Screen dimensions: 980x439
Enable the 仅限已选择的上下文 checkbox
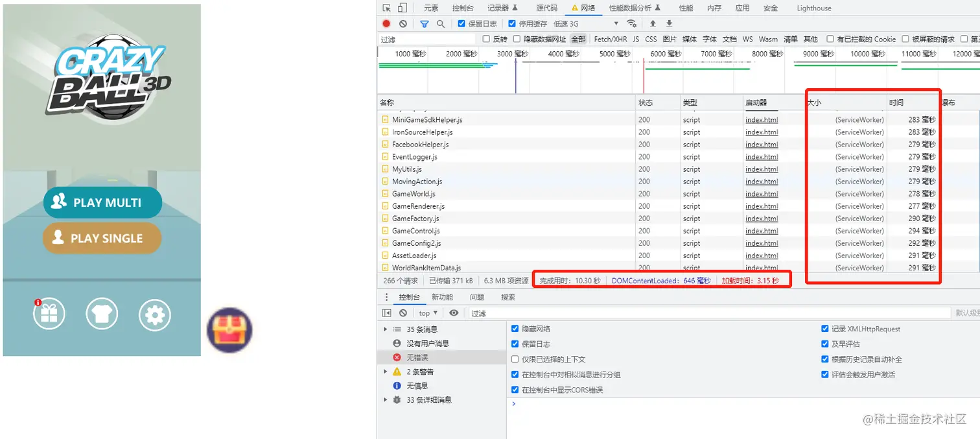515,359
